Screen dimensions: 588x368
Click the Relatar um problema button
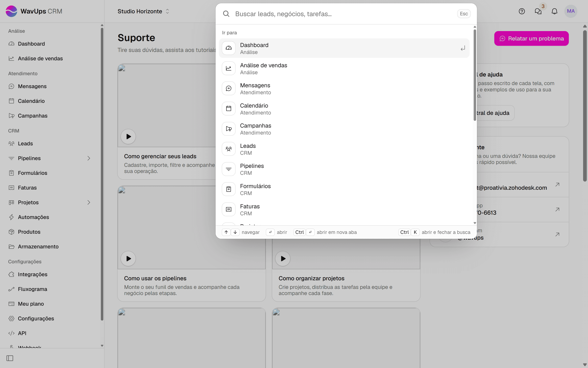pos(531,38)
